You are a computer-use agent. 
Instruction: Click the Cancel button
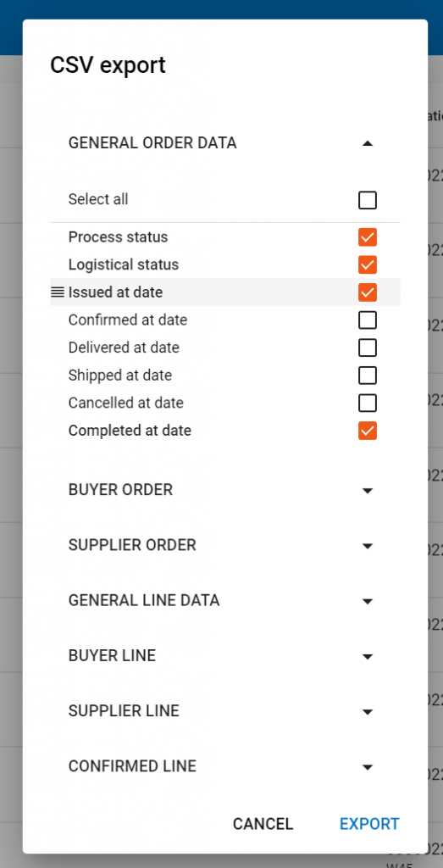tap(263, 824)
